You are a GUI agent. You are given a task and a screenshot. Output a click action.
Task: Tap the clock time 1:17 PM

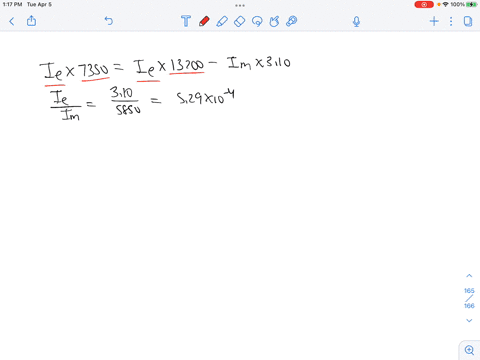pyautogui.click(x=12, y=4)
